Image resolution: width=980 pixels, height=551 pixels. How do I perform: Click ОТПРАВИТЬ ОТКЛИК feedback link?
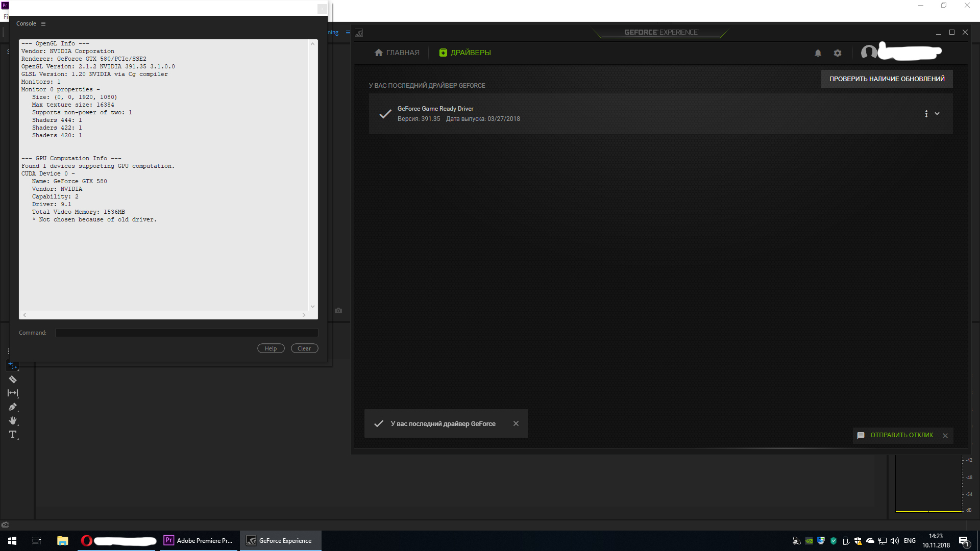tap(901, 435)
